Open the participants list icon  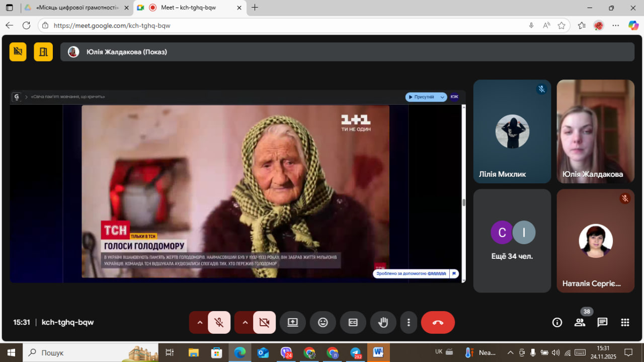tap(580, 323)
